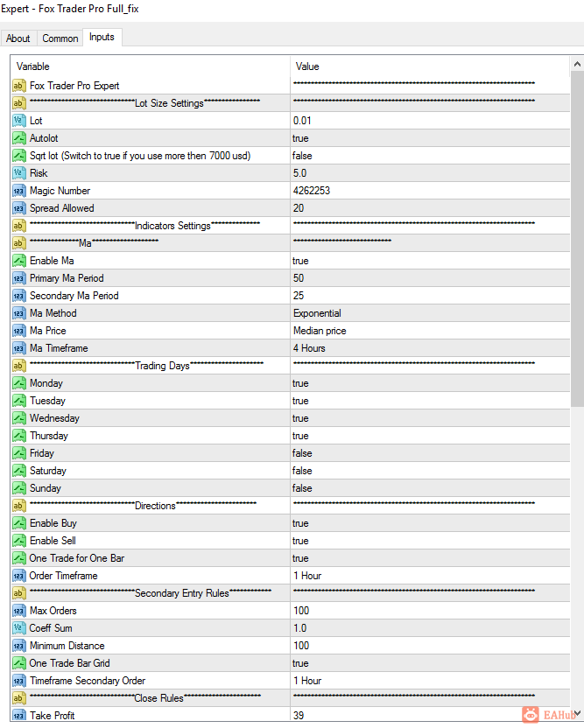This screenshot has width=584, height=728.
Task: Select the Inputs tab
Action: pos(102,37)
